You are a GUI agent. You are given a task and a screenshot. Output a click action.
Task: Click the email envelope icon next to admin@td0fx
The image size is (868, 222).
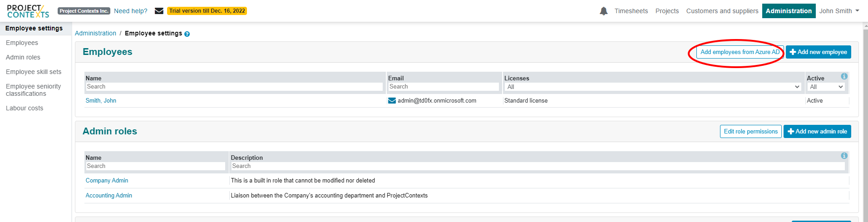point(392,101)
